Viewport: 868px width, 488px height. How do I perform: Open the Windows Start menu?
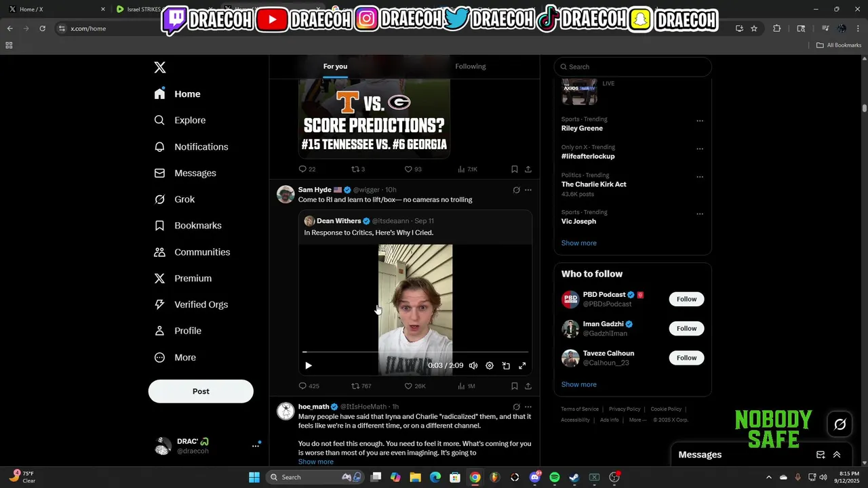point(254,477)
